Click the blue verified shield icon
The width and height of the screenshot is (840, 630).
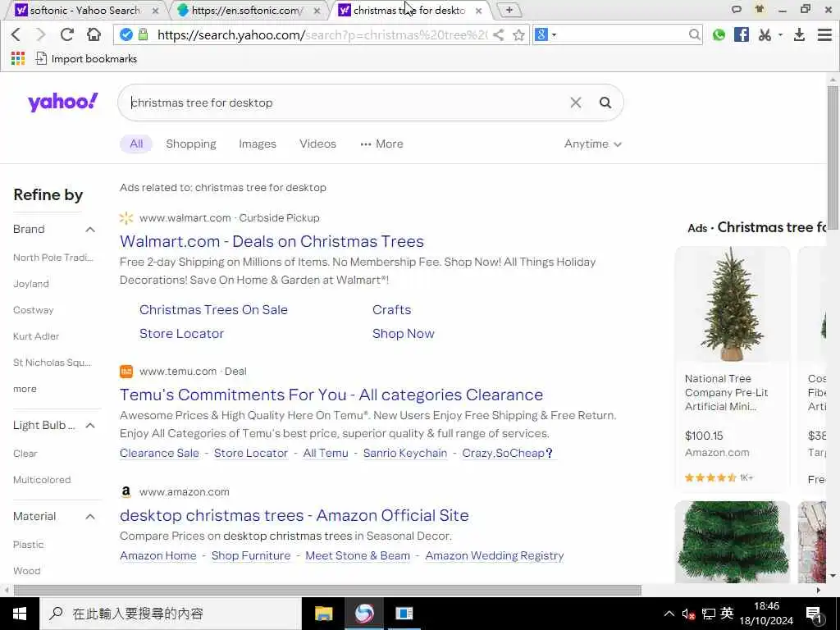(126, 34)
